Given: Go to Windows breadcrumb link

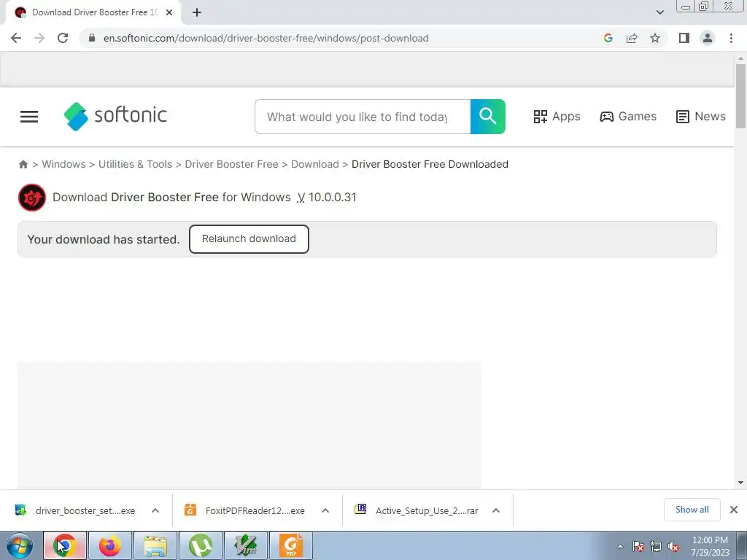Looking at the screenshot, I should 63,164.
